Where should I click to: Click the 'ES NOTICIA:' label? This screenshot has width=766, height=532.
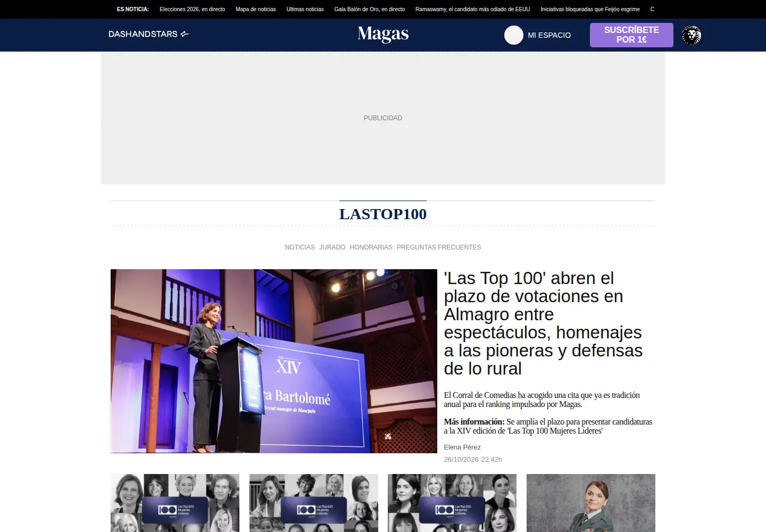pos(133,9)
